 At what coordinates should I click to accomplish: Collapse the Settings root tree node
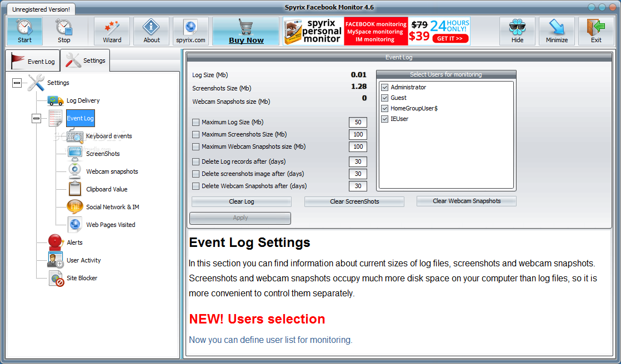coord(17,83)
